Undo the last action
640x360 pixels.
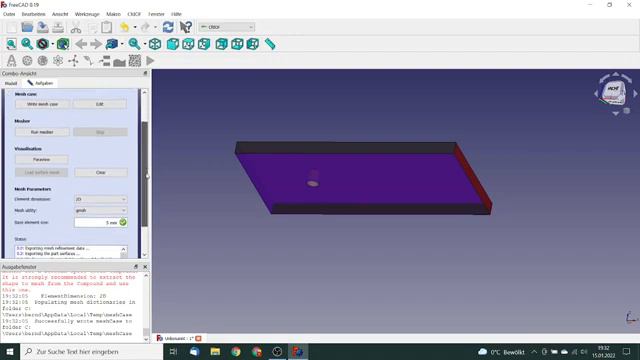point(124,27)
